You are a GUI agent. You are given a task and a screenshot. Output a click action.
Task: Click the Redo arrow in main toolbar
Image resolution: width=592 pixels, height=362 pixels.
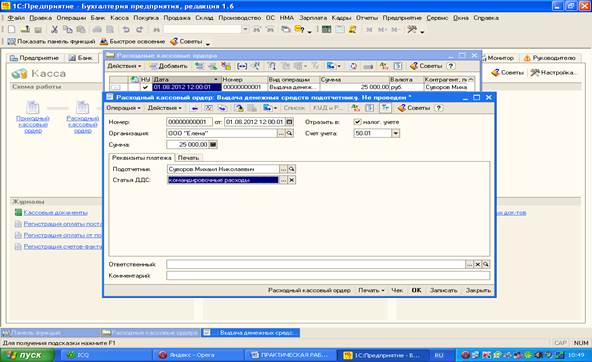pos(140,29)
